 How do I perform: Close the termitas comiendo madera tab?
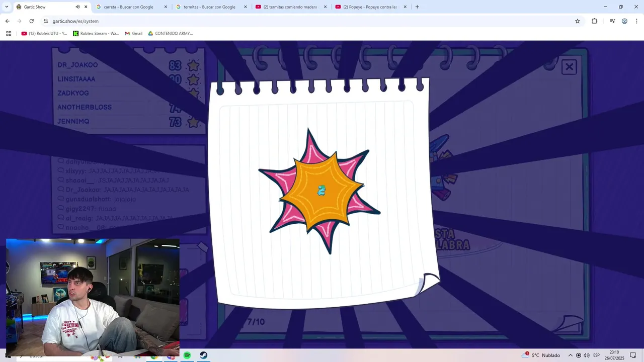coord(325,7)
